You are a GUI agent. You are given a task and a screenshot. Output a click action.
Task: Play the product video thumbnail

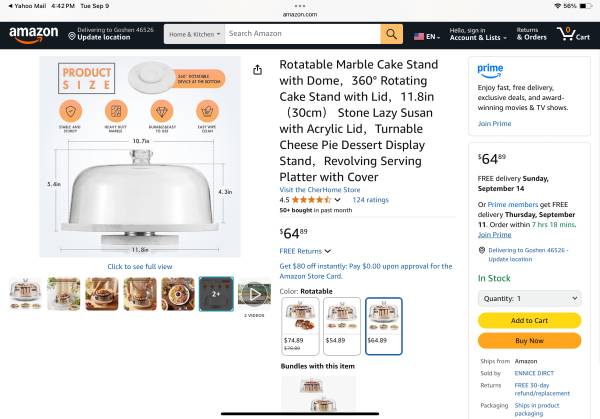(x=254, y=293)
